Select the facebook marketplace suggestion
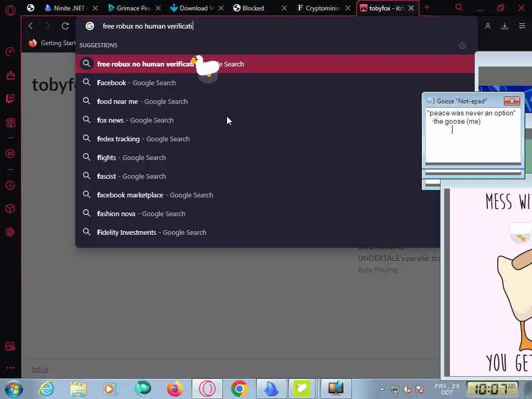Viewport: 532px width, 399px height. tap(258, 195)
